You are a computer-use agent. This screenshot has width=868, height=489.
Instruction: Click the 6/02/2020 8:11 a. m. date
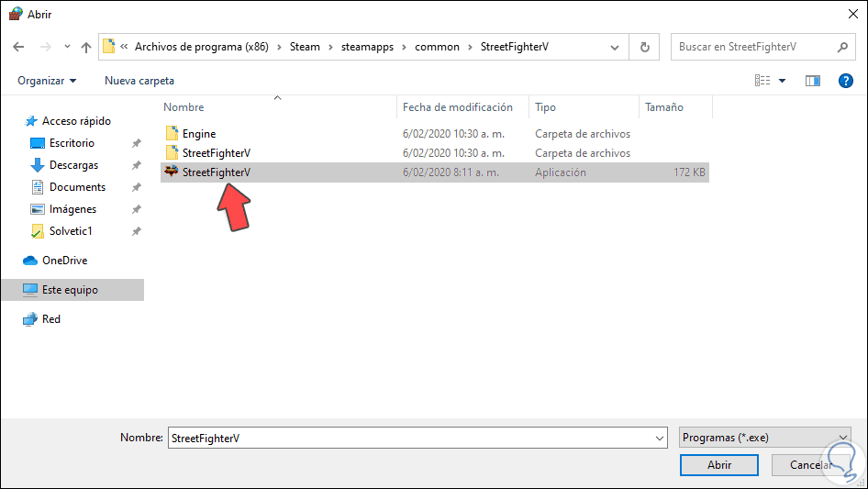click(x=451, y=172)
